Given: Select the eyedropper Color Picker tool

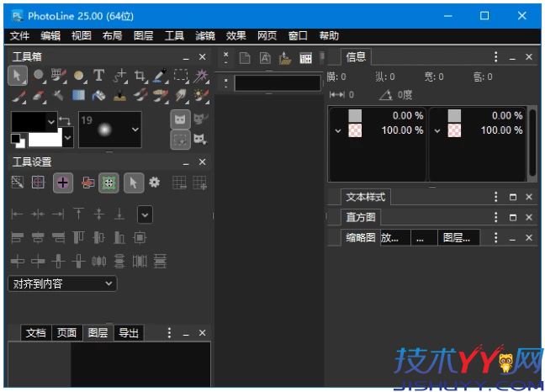Looking at the screenshot, I should tap(161, 76).
